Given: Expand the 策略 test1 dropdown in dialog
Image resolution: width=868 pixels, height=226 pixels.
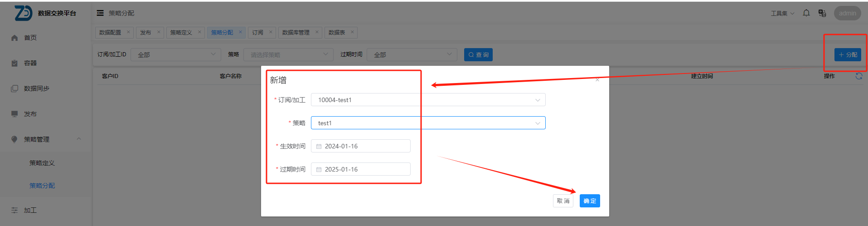Looking at the screenshot, I should click(428, 123).
